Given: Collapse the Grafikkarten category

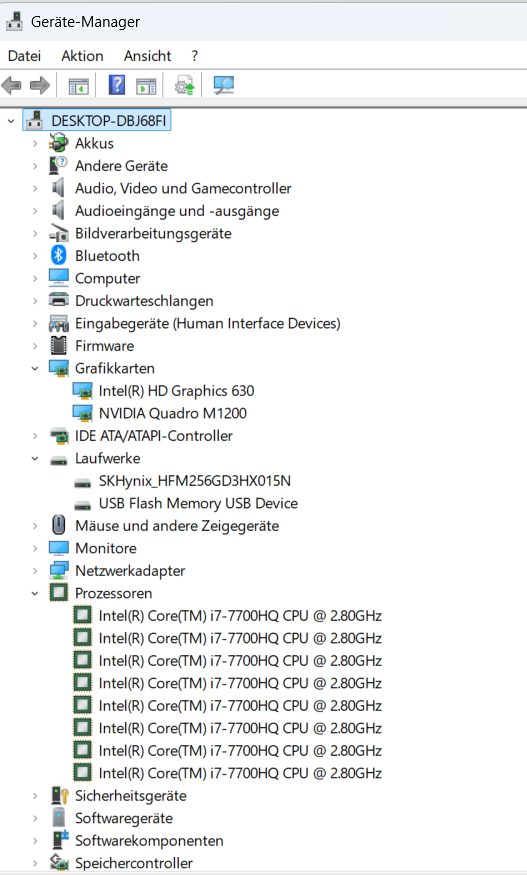Looking at the screenshot, I should click(x=35, y=368).
